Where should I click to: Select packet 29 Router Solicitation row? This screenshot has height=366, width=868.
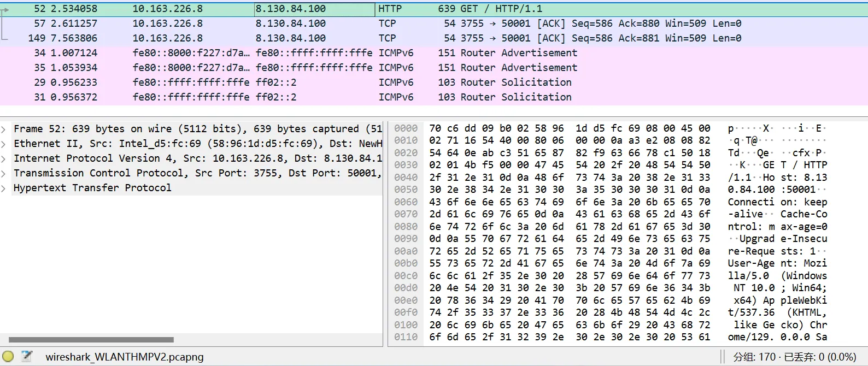434,82
